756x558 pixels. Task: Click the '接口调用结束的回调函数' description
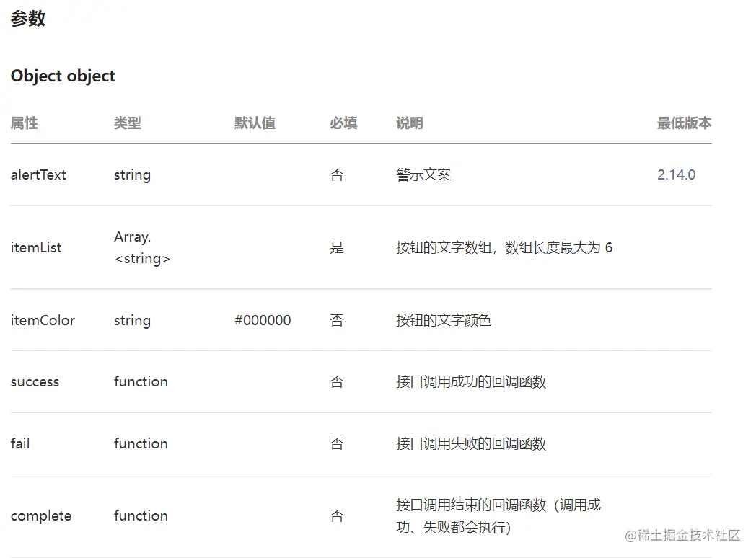(498, 515)
